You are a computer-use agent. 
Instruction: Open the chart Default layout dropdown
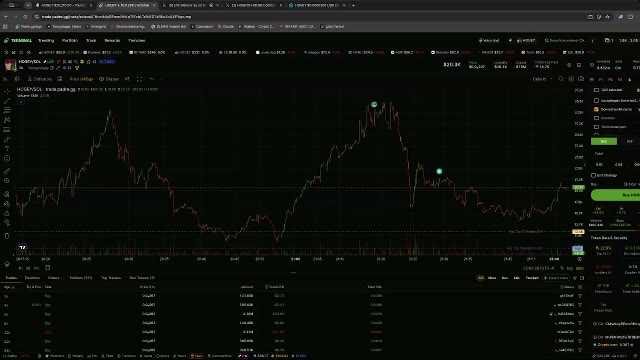(542, 79)
